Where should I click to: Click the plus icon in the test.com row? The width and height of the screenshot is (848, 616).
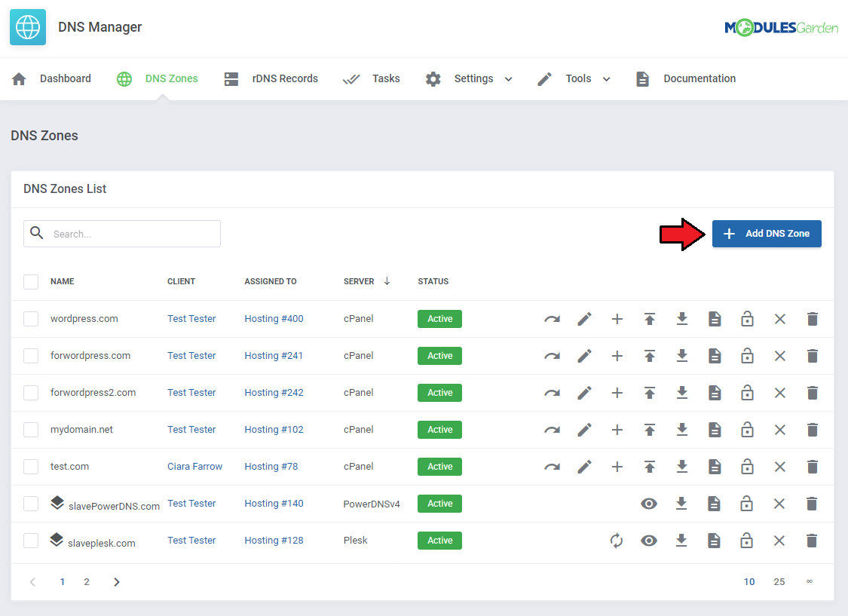pyautogui.click(x=617, y=467)
